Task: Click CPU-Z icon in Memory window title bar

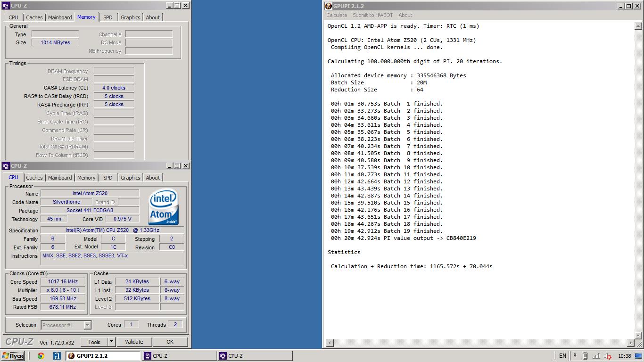Action: [x=6, y=6]
